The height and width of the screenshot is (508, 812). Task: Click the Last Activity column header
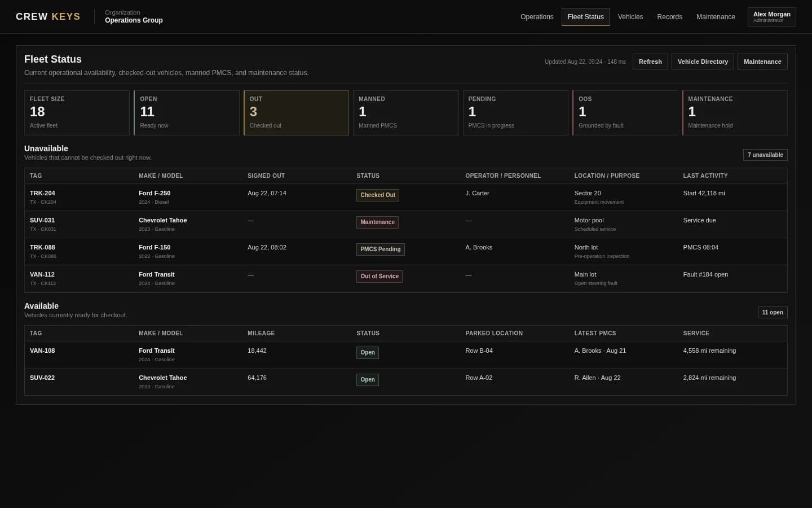tap(705, 176)
